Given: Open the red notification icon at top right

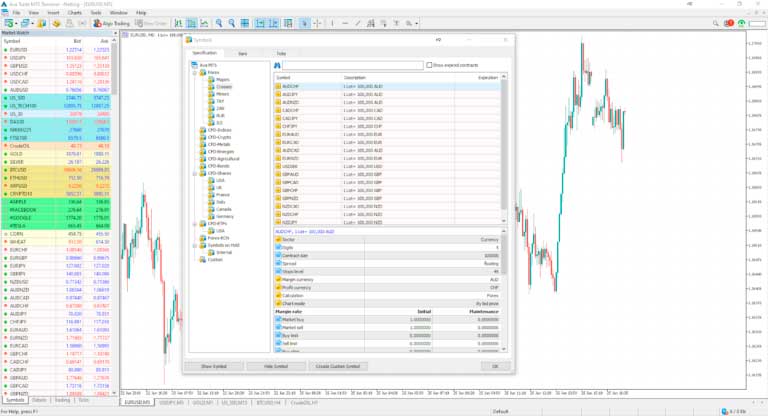Looking at the screenshot, I should coord(729,23).
